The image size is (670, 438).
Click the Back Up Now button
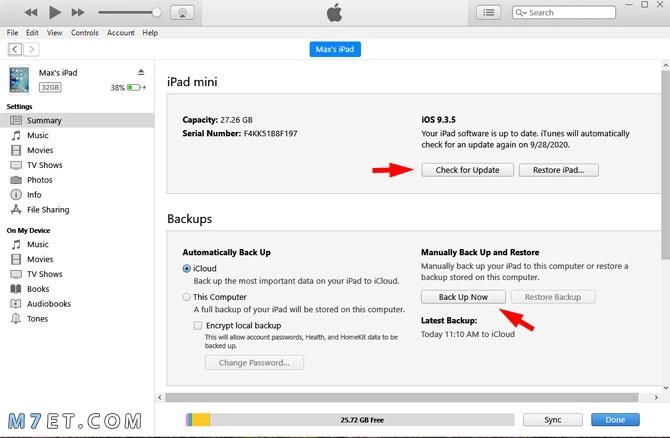463,297
